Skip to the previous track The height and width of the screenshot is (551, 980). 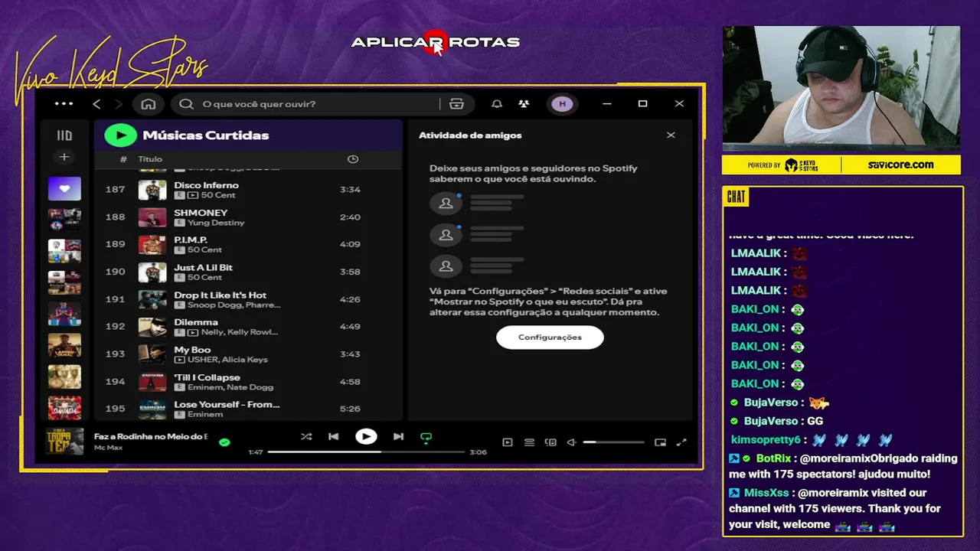point(334,437)
